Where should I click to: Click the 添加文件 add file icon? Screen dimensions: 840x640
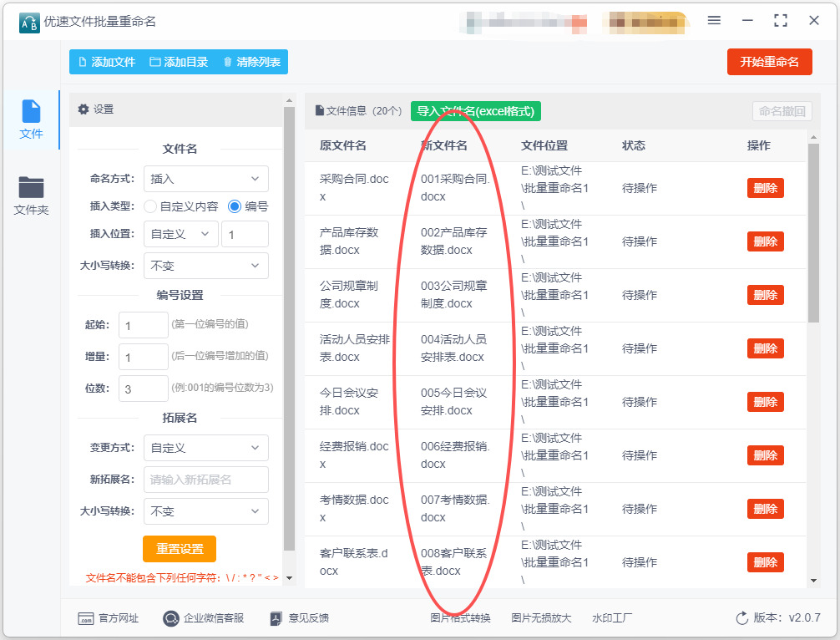tap(82, 62)
